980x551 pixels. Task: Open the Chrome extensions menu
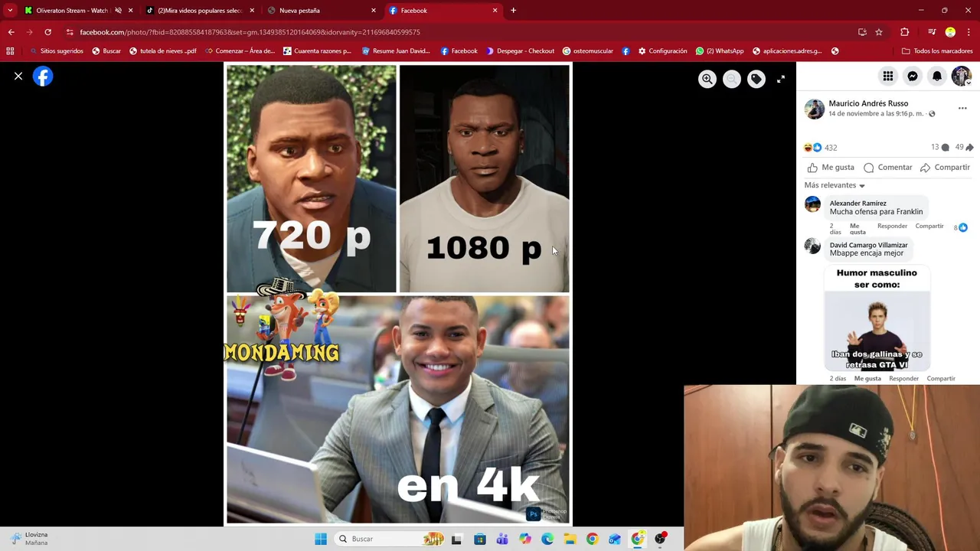[x=905, y=32]
